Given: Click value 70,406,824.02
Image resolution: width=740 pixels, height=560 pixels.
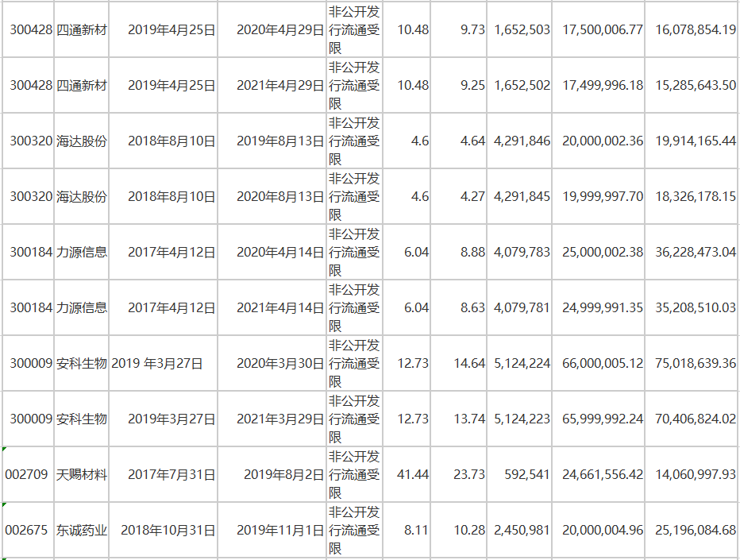Looking at the screenshot, I should (692, 419).
